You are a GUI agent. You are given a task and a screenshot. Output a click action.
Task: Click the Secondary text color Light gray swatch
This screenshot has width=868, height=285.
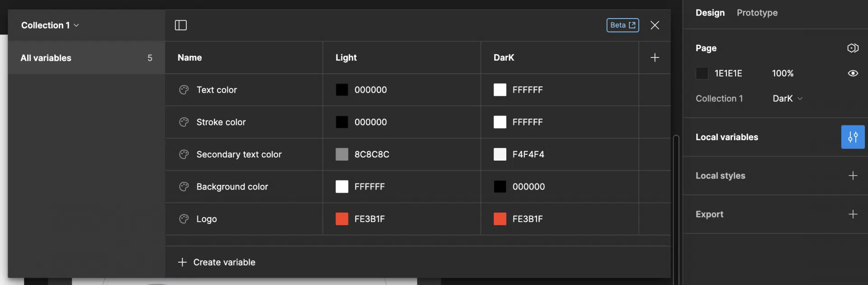tap(342, 154)
